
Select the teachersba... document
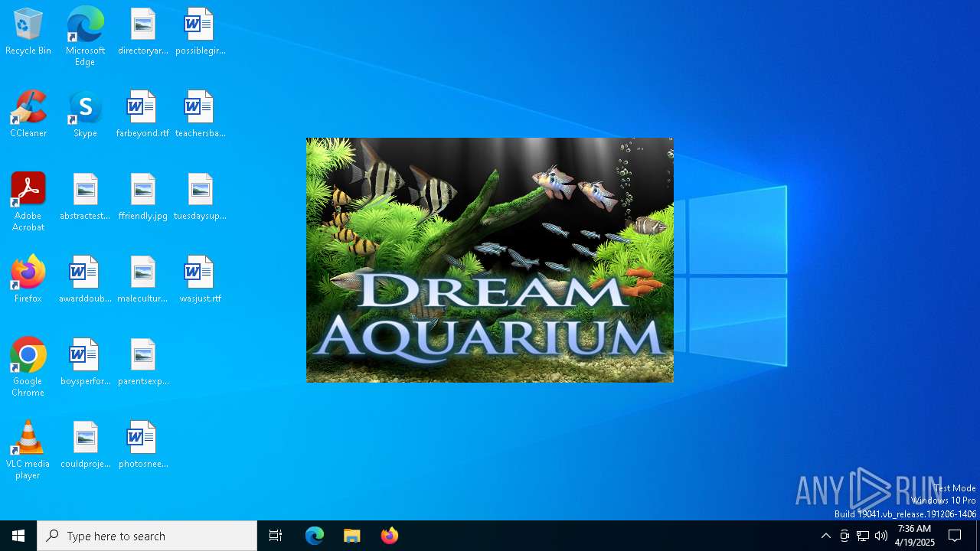pyautogui.click(x=200, y=114)
